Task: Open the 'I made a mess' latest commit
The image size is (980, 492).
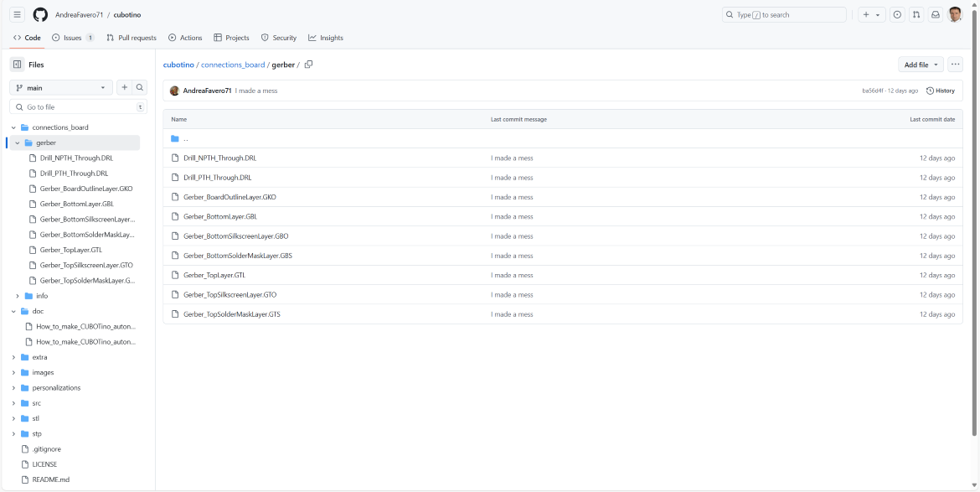Action: click(256, 91)
